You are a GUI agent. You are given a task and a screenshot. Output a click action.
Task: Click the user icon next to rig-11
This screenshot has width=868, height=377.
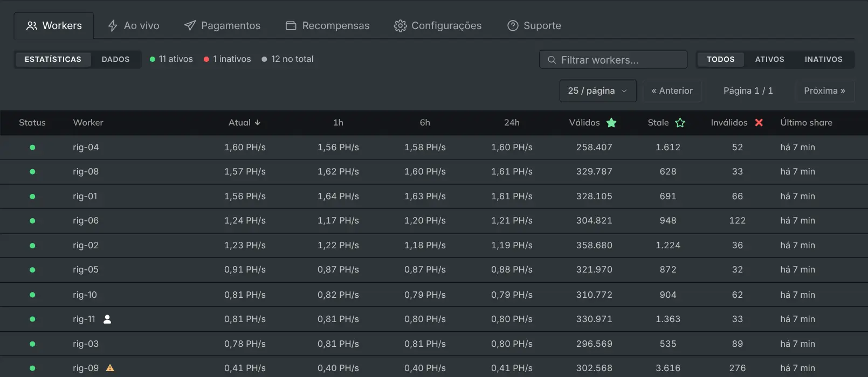pyautogui.click(x=107, y=319)
